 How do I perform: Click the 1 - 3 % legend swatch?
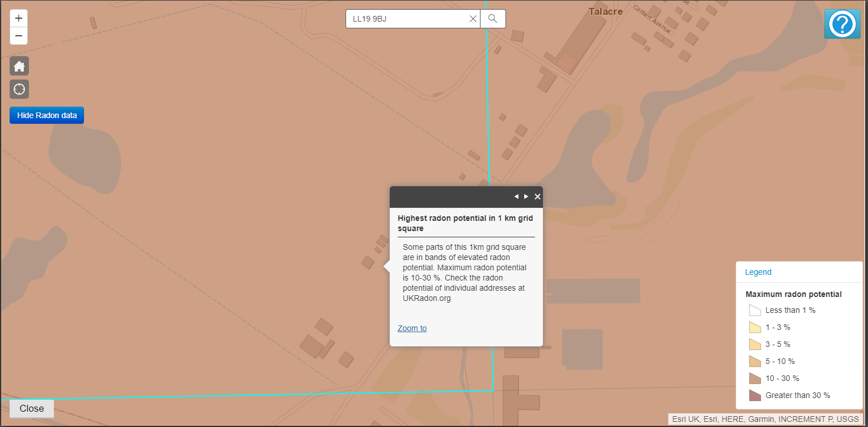coord(755,327)
